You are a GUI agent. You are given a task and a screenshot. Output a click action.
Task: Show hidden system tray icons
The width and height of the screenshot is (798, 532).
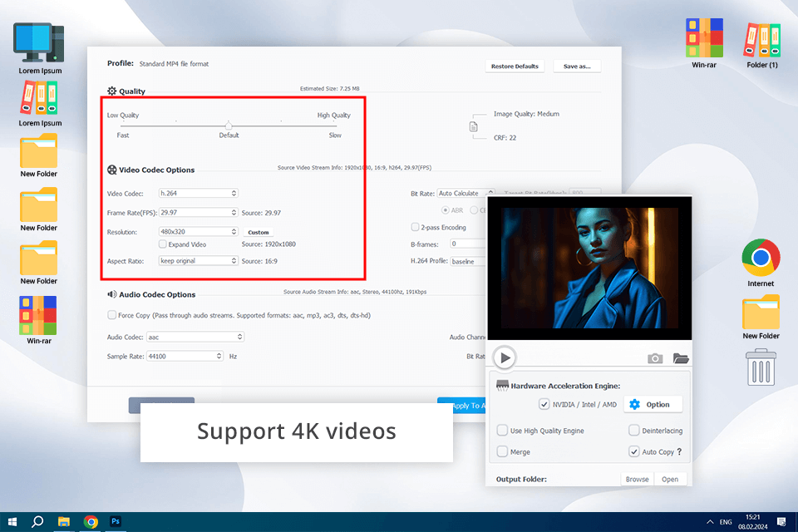709,522
